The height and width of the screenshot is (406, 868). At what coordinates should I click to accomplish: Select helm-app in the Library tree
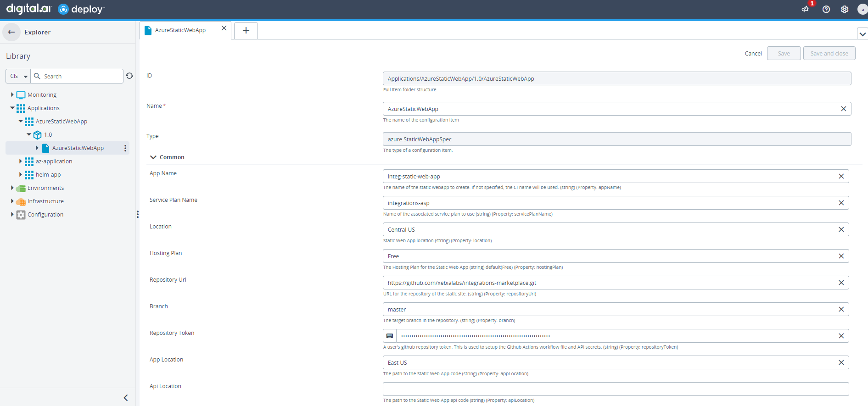[48, 175]
